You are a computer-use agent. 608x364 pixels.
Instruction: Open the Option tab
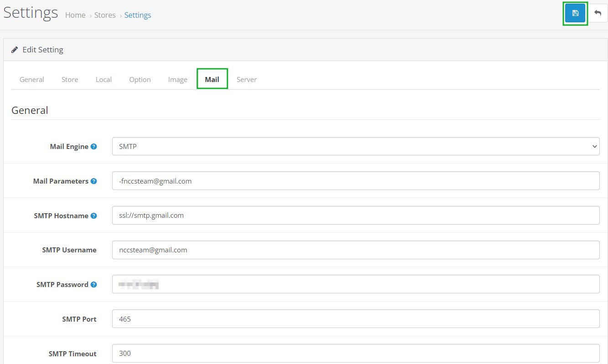(x=140, y=79)
